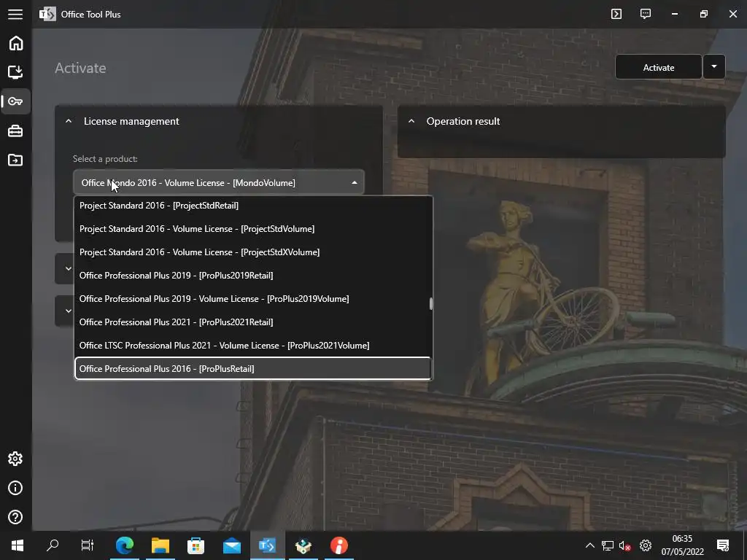Click the Office Tool Plus logo

click(47, 15)
